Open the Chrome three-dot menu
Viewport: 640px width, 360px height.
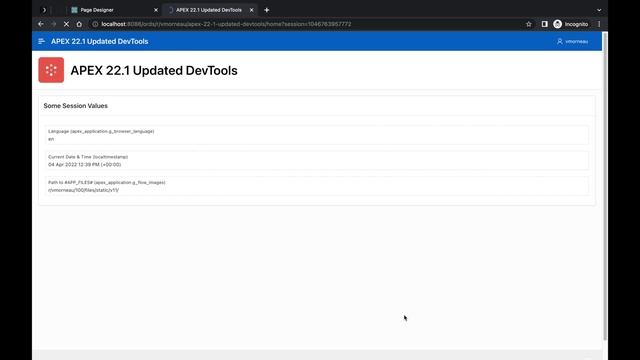[x=599, y=24]
